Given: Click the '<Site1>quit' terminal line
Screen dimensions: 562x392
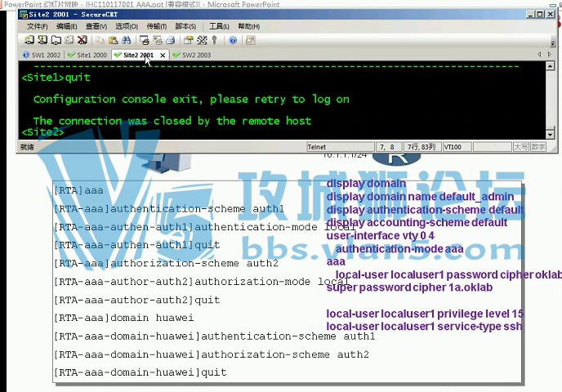Looking at the screenshot, I should (56, 78).
